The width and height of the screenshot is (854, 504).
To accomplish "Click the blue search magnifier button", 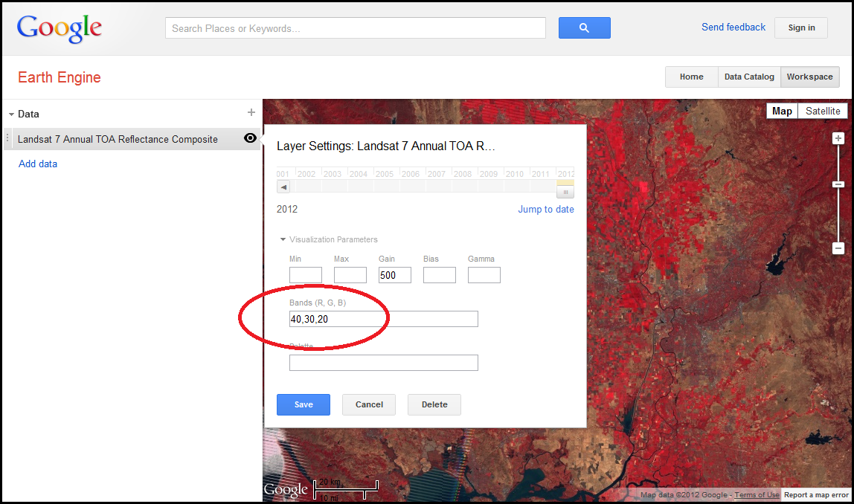I will (584, 28).
